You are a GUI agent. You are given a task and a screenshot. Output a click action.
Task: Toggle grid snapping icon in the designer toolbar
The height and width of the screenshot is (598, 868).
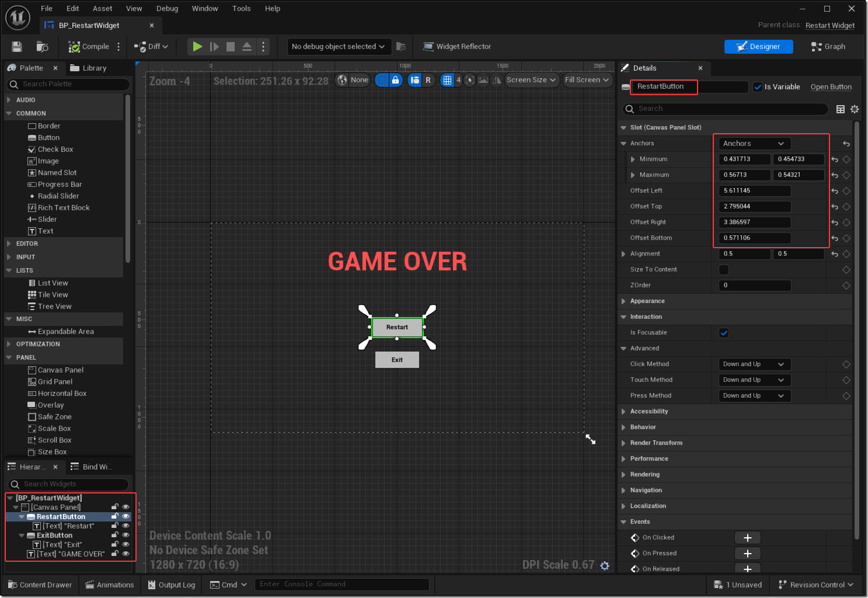coord(447,80)
